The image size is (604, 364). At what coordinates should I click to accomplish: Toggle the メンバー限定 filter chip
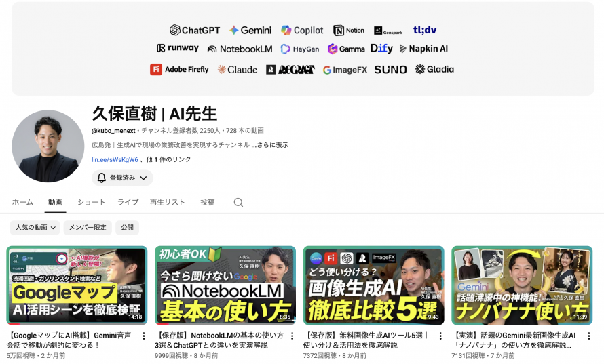click(88, 228)
